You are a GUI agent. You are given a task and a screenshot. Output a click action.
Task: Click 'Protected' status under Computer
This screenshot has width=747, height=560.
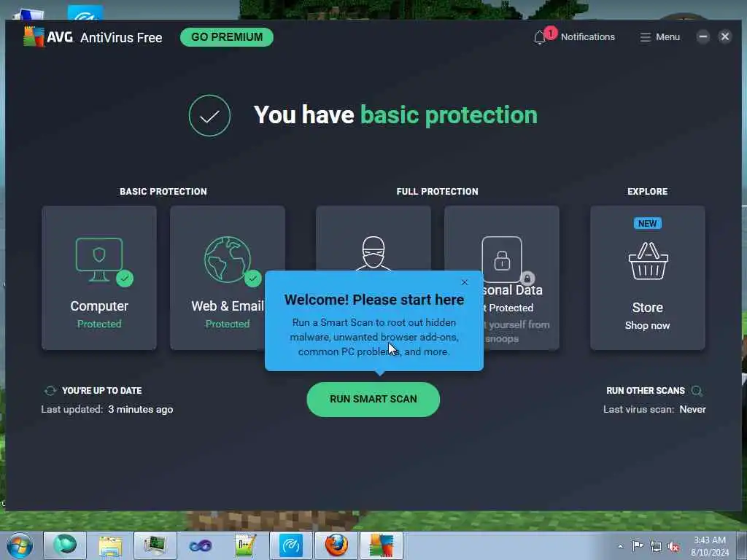(99, 324)
